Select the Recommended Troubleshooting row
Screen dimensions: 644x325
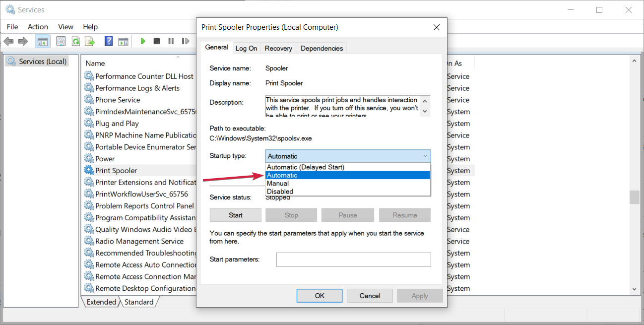click(x=139, y=253)
